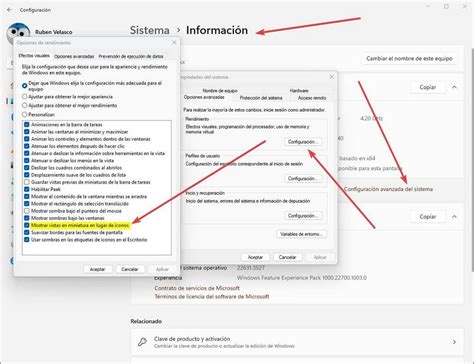Enable Guardar vistas previas de miniaturas
This screenshot has height=364, width=474.
pos(27,182)
